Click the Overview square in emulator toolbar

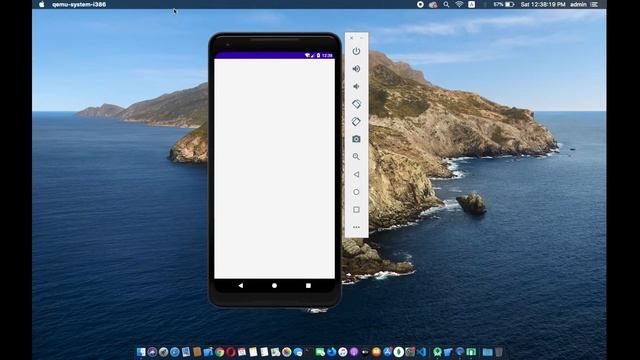point(356,209)
